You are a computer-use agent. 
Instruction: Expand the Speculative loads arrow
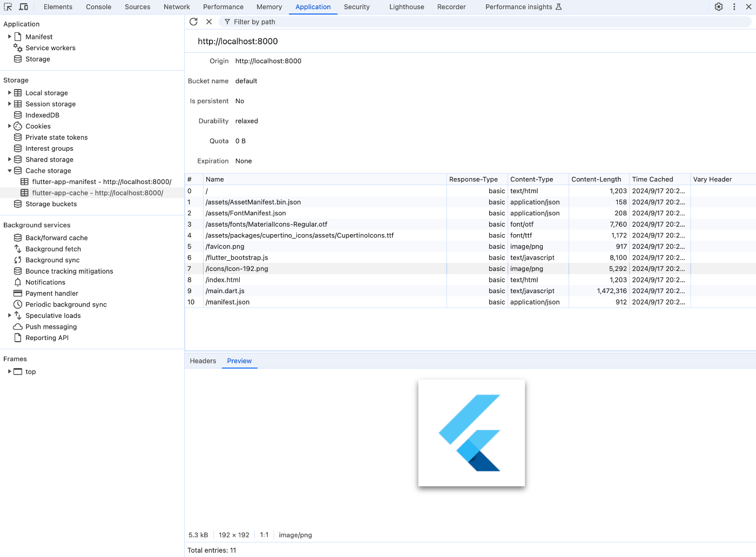9,316
